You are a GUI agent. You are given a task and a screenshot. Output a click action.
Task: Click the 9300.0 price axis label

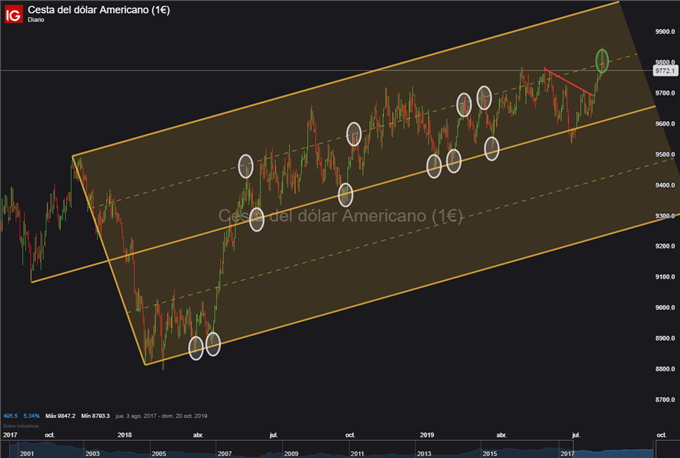point(665,216)
